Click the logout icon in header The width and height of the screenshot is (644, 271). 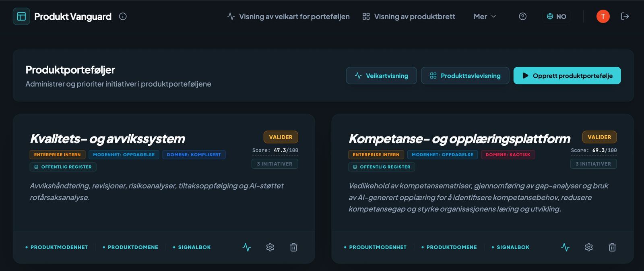(625, 17)
